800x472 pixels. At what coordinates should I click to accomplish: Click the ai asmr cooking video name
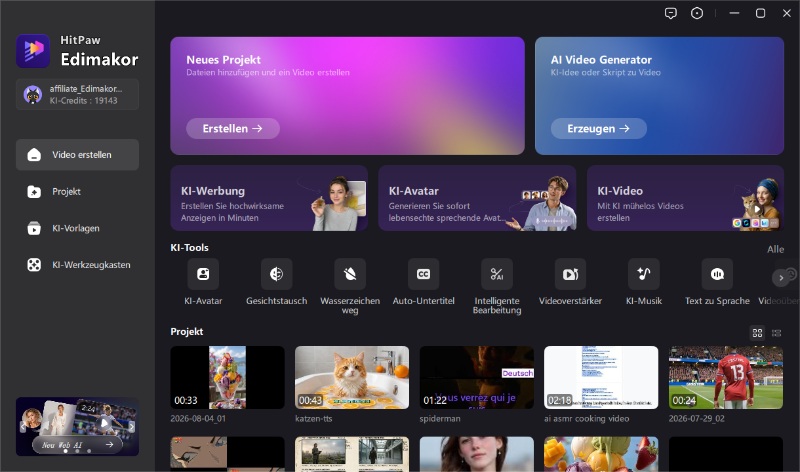[x=587, y=418]
